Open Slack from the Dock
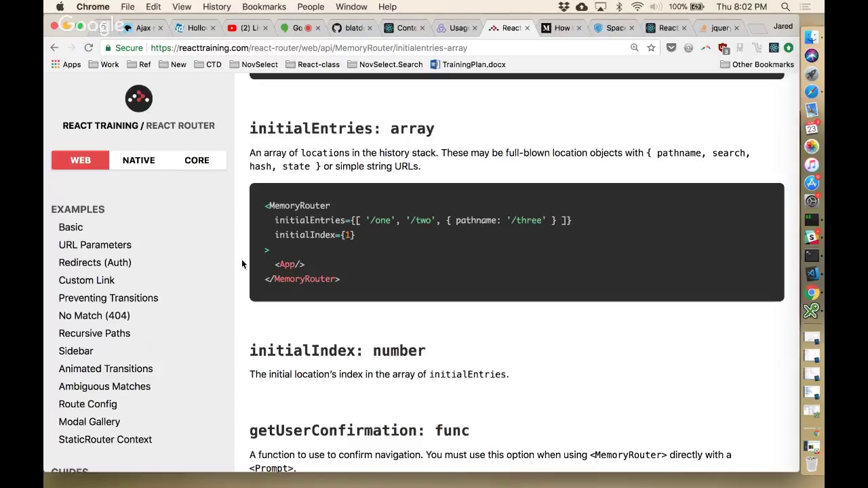The width and height of the screenshot is (868, 488). point(812,237)
